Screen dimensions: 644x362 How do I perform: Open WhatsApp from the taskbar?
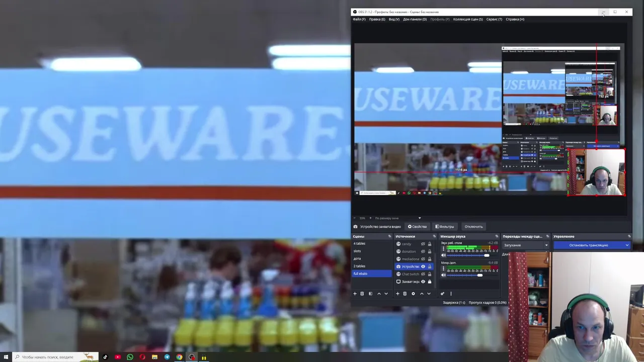pyautogui.click(x=130, y=357)
